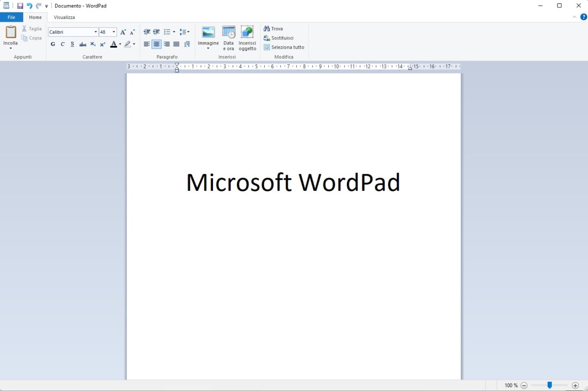The width and height of the screenshot is (588, 391).
Task: Apply bold with the G icon
Action: click(x=53, y=44)
